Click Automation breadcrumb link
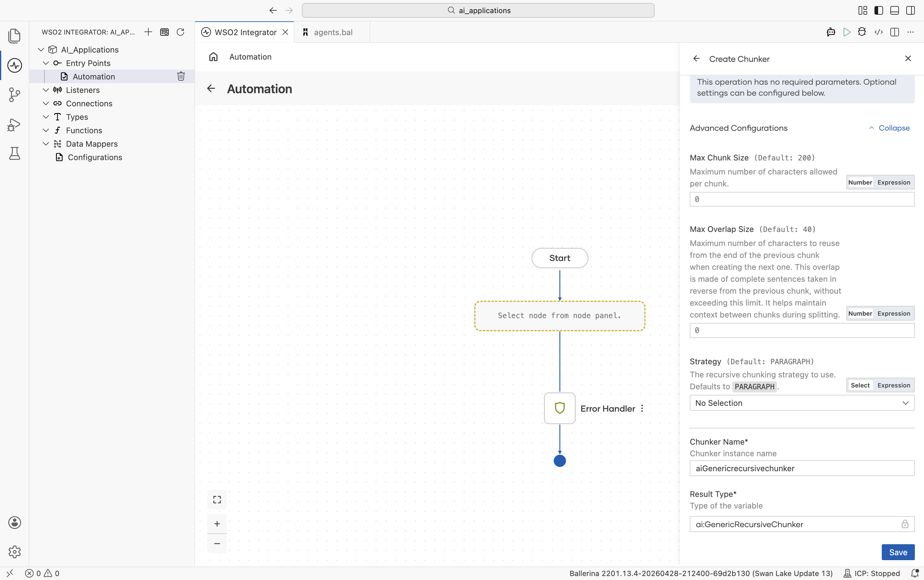The height and width of the screenshot is (580, 924). (250, 57)
